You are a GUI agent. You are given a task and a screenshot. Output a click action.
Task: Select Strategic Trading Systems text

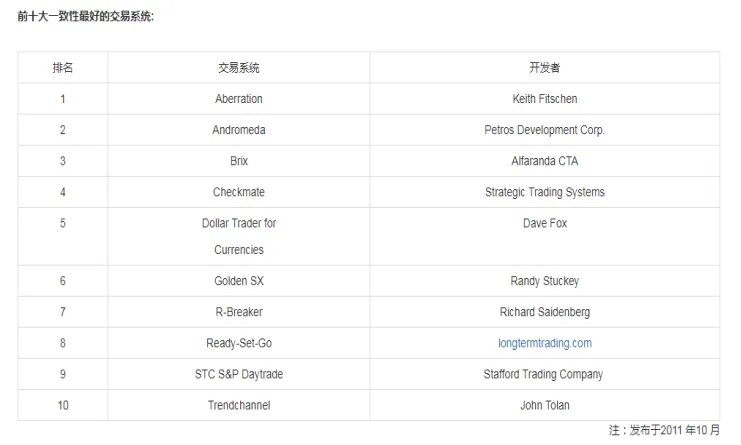(544, 192)
